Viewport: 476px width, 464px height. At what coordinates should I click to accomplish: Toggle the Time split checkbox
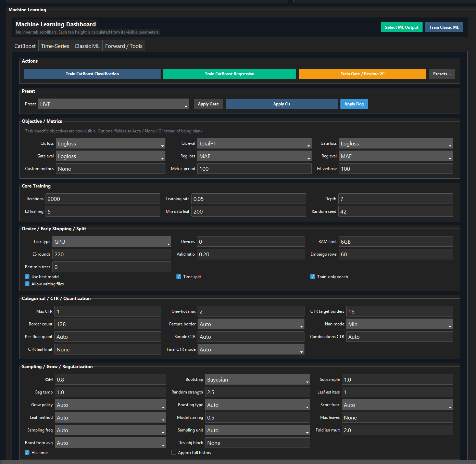click(179, 276)
